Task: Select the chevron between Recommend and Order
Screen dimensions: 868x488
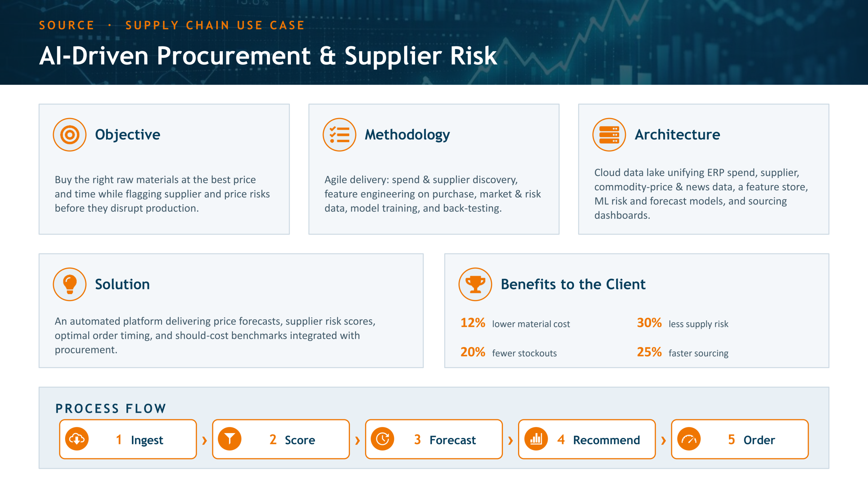Action: [664, 440]
